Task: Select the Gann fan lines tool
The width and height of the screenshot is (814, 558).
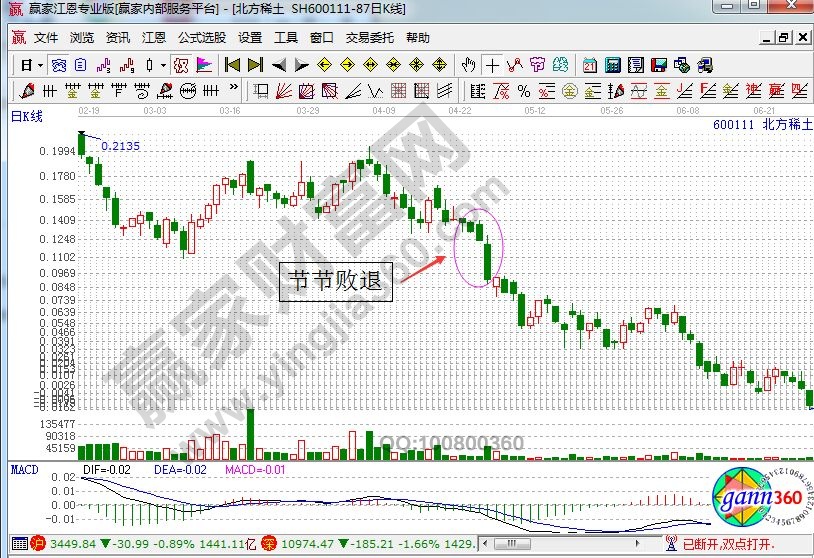Action: click(284, 92)
